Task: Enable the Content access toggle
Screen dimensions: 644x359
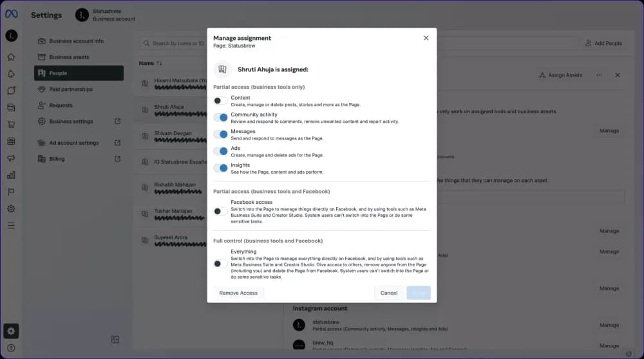Action: [220, 101]
